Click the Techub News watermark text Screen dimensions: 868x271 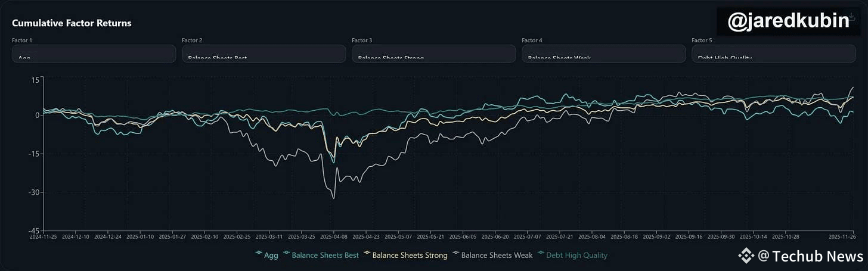817,256
